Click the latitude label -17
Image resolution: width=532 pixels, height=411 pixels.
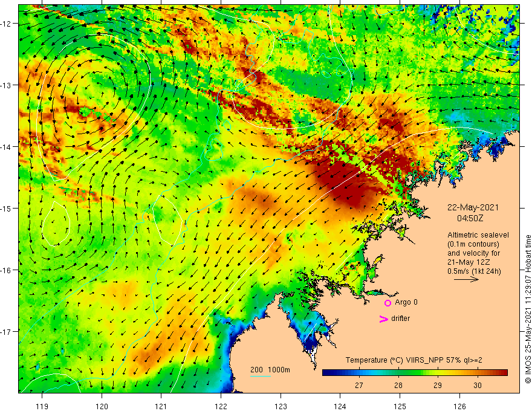[7, 332]
